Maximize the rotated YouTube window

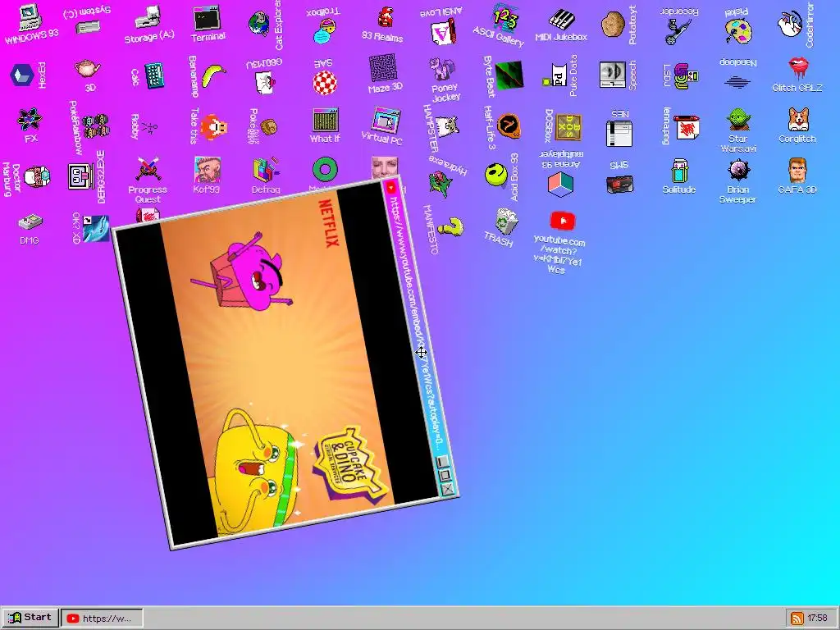pos(444,475)
